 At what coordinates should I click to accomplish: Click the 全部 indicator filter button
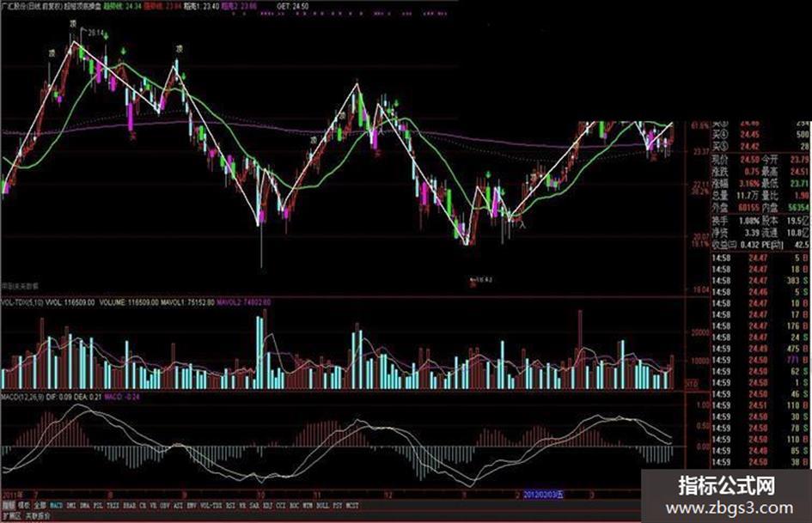click(x=40, y=505)
